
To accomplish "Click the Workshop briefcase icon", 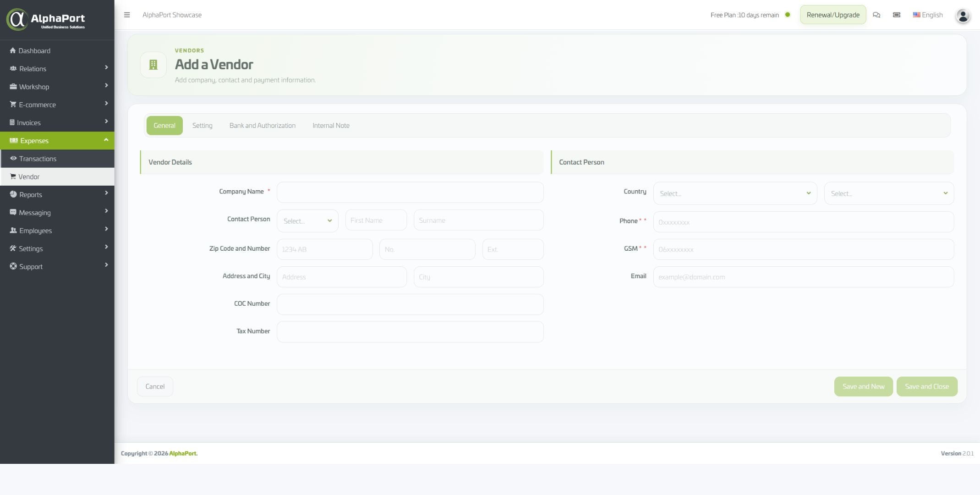I will [13, 86].
